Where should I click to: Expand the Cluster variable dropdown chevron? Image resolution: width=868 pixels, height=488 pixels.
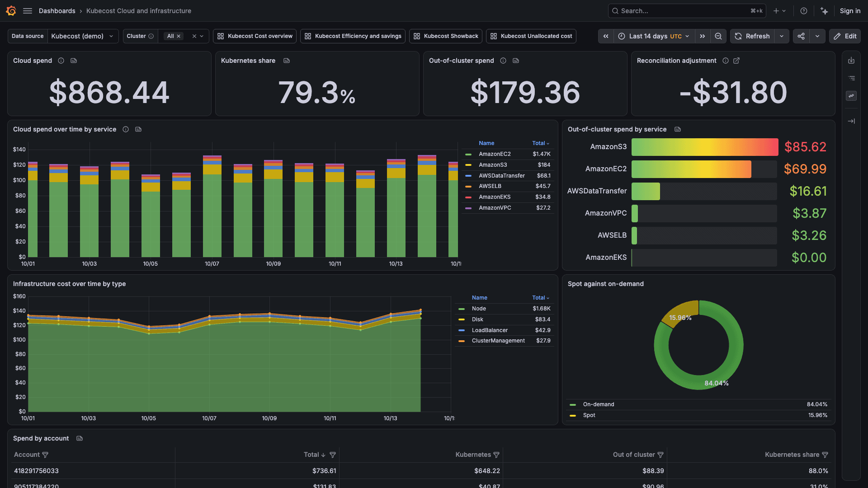pyautogui.click(x=202, y=36)
